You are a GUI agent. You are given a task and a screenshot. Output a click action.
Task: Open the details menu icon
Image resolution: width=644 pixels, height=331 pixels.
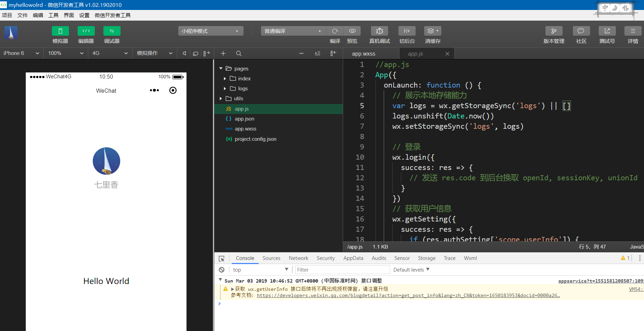pos(633,31)
